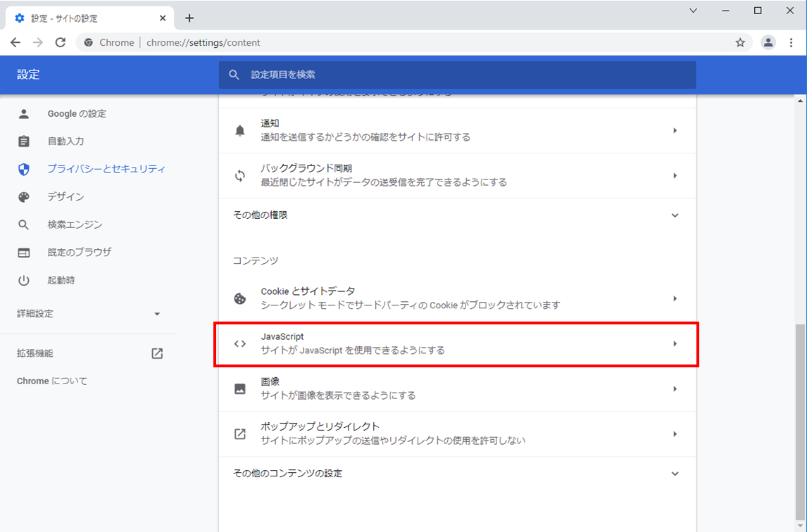Viewport: 807px width, 532px height.
Task: Click the site info icon in address bar
Action: (x=89, y=43)
